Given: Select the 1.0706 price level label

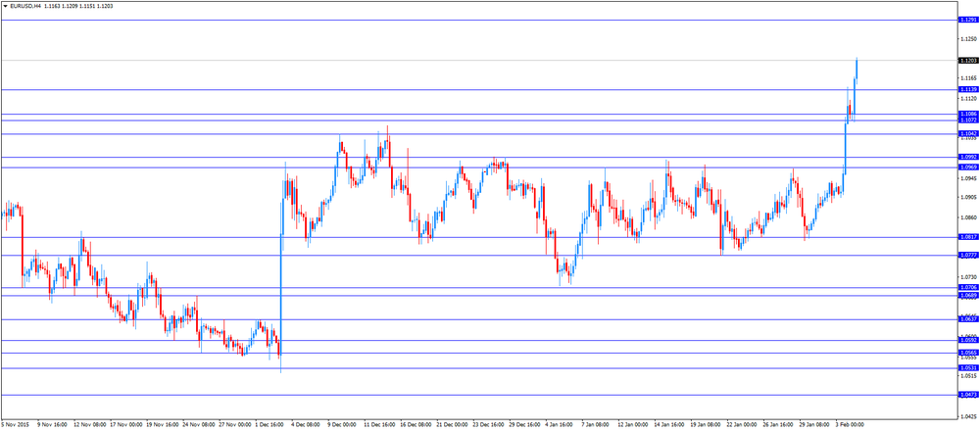Looking at the screenshot, I should (968, 287).
